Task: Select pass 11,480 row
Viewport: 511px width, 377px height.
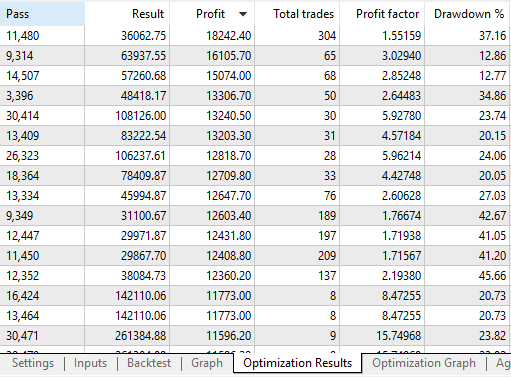Action: pyautogui.click(x=255, y=36)
